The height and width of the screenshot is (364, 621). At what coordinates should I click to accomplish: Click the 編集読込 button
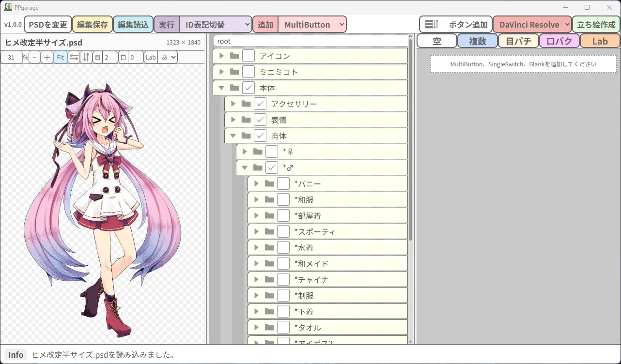[x=133, y=24]
